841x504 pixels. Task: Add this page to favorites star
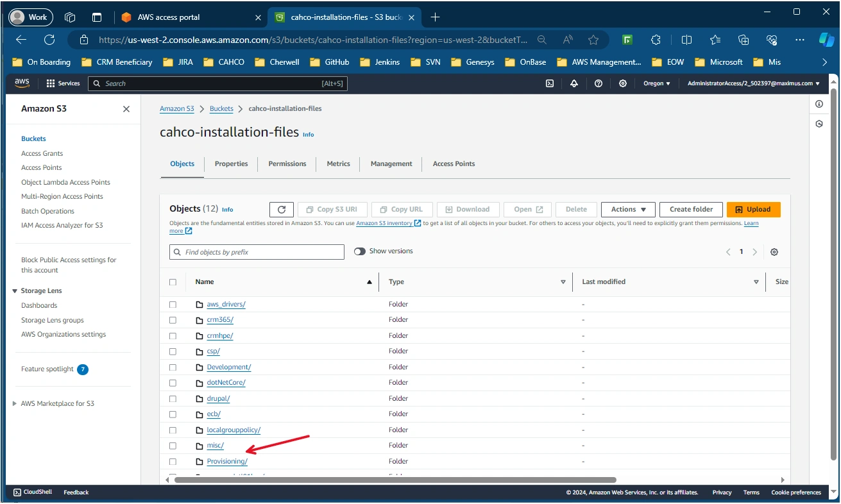(593, 40)
